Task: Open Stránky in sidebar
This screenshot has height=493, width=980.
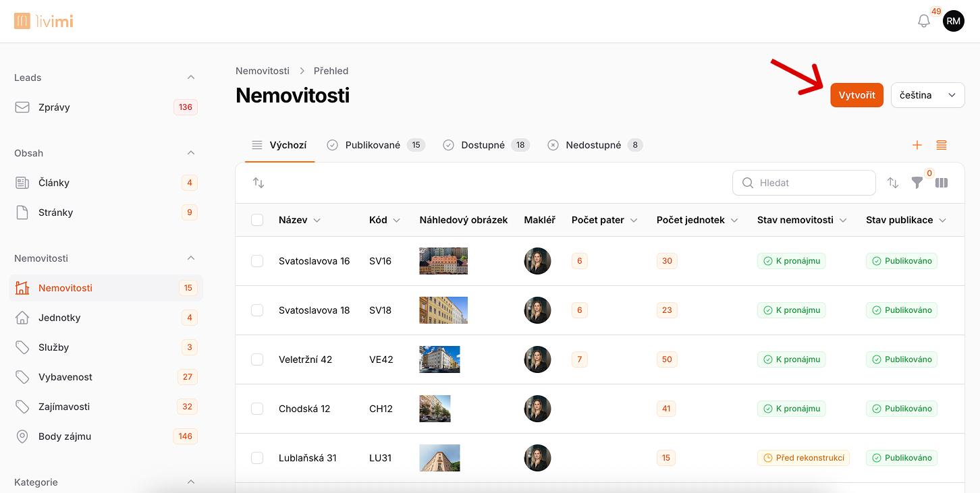Action: pos(106,212)
